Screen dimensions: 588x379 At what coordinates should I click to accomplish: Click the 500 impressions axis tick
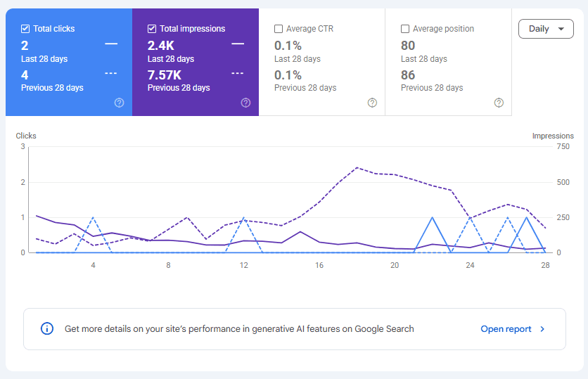(x=563, y=182)
